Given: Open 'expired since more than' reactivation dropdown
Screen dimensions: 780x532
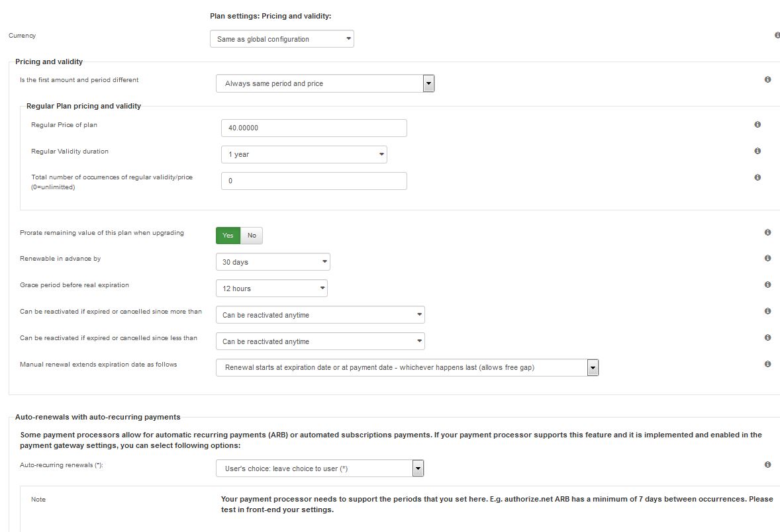Looking at the screenshot, I should [x=320, y=315].
